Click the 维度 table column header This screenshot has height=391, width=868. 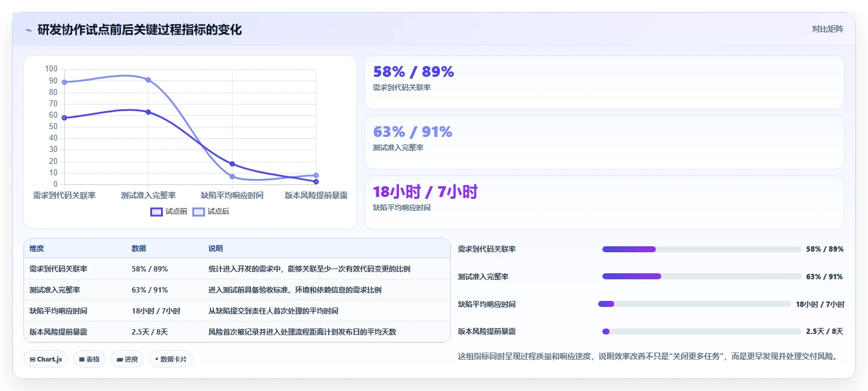click(37, 249)
